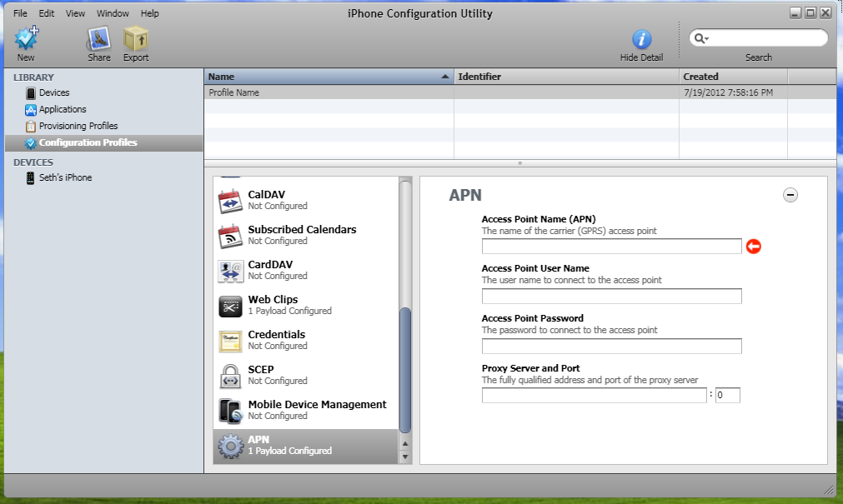
Task: Select Seth's iPhone under Devices
Action: (103, 177)
